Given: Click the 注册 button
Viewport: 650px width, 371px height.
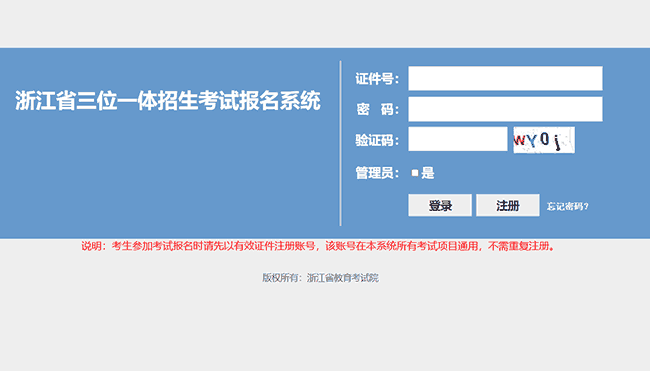Looking at the screenshot, I should point(508,205).
